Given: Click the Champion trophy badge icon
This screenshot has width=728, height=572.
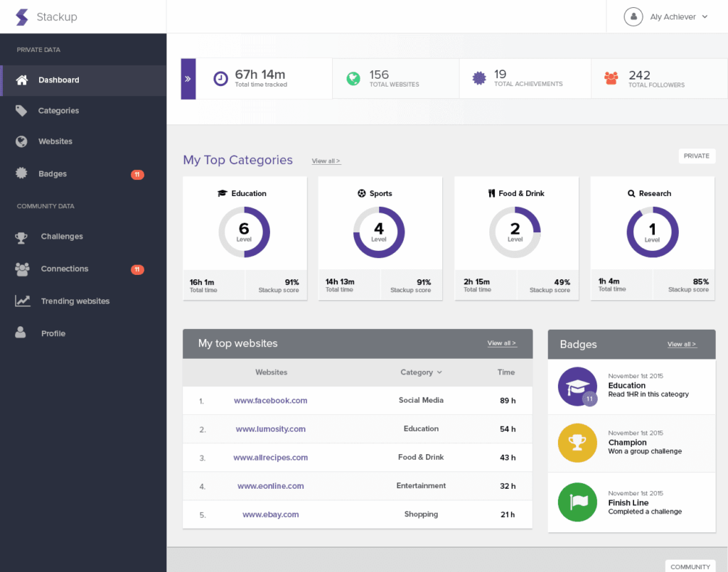Looking at the screenshot, I should [x=577, y=443].
